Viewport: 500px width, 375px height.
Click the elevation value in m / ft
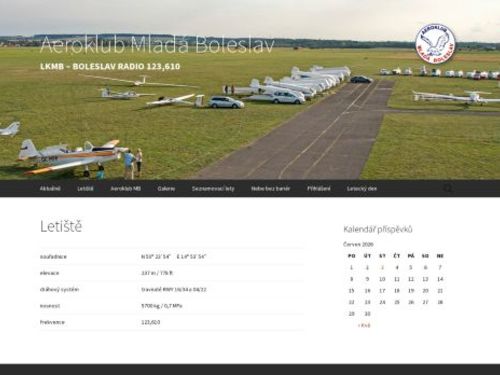click(157, 273)
